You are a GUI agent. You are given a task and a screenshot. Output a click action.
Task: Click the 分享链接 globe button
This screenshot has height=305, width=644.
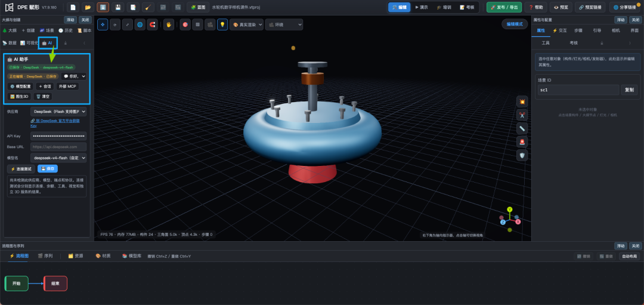pyautogui.click(x=626, y=7)
